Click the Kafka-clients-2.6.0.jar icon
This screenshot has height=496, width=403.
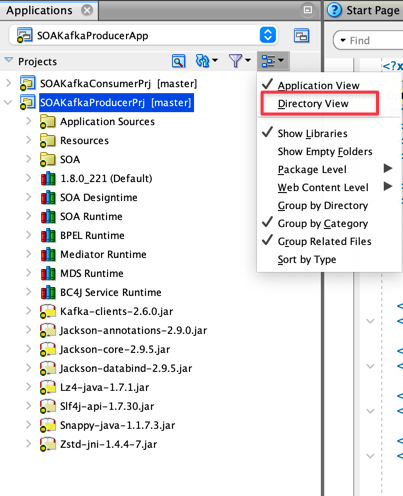[48, 312]
